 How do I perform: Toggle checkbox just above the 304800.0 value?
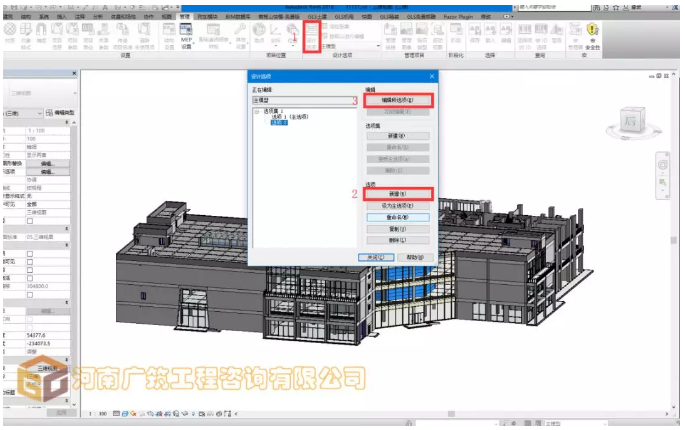(x=30, y=278)
